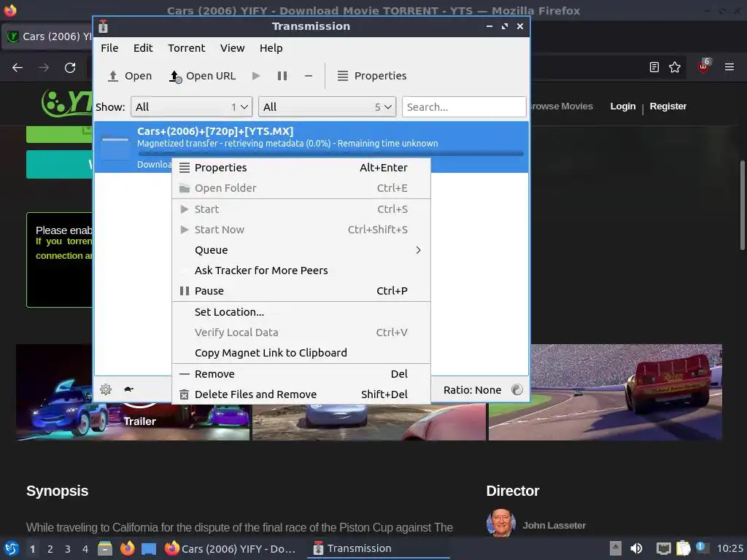Click John Lasseter's portrait photo
This screenshot has height=560, width=747.
500,524
